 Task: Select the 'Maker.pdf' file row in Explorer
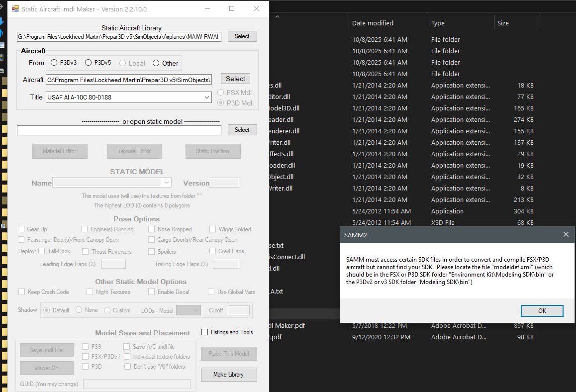tap(404, 325)
